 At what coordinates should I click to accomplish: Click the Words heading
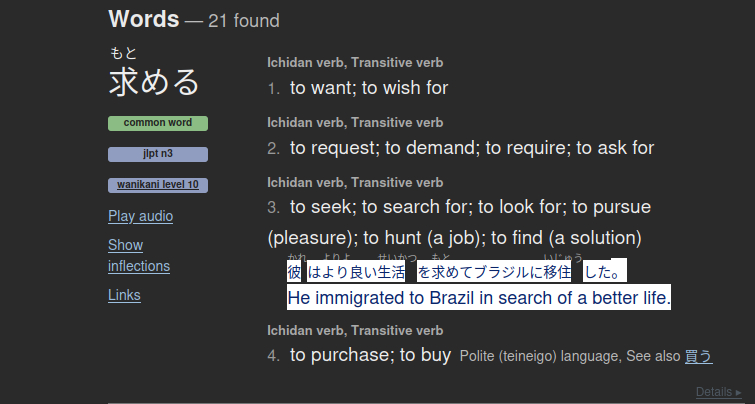[143, 19]
